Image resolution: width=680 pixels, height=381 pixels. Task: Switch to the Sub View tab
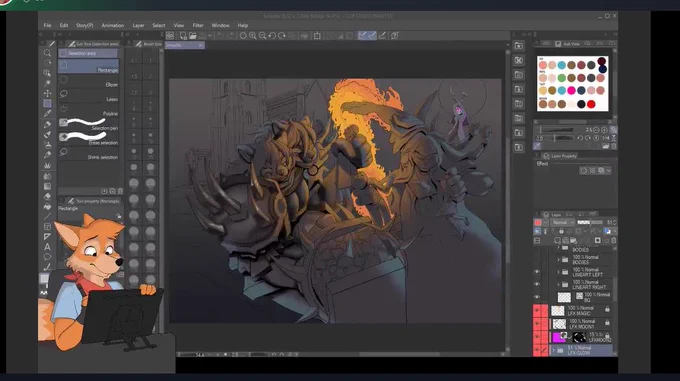tap(568, 44)
